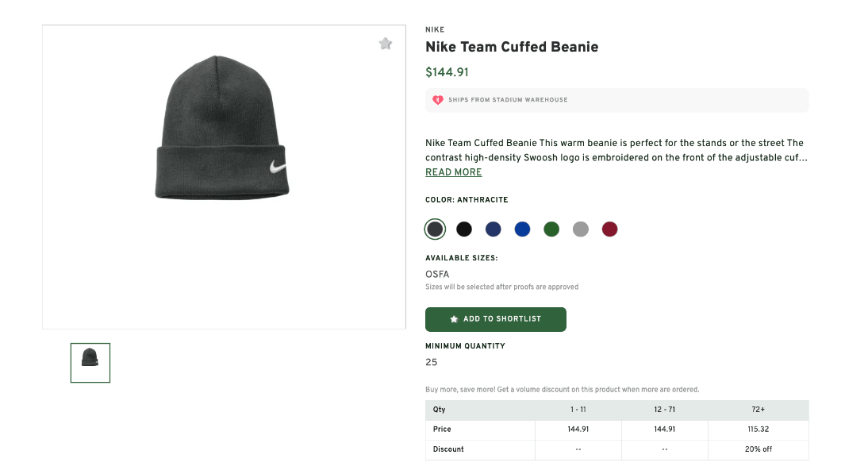Screen dimensions: 868x470
Task: Select the Anthracite color swatch
Action: (x=435, y=229)
